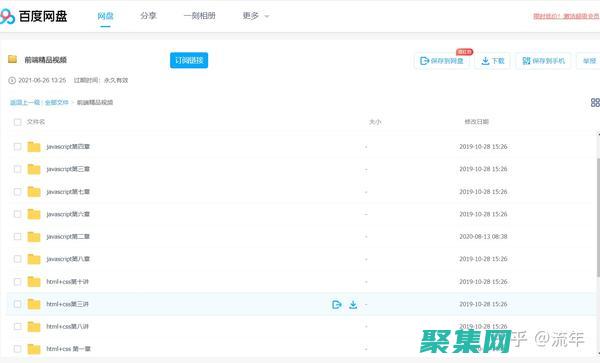This screenshot has height=363, width=600.
Task: Click date 2020-08-13 08:38 in javascript第二章 row
Action: (483, 237)
